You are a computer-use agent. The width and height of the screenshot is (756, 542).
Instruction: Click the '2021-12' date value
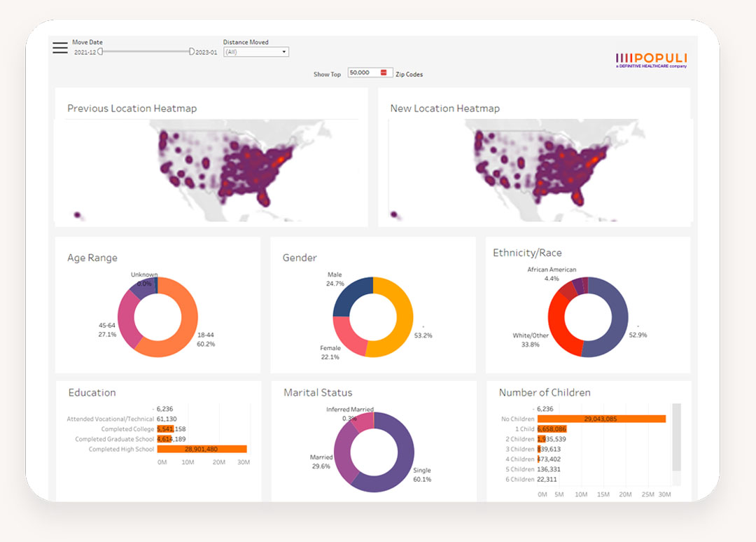pos(85,52)
